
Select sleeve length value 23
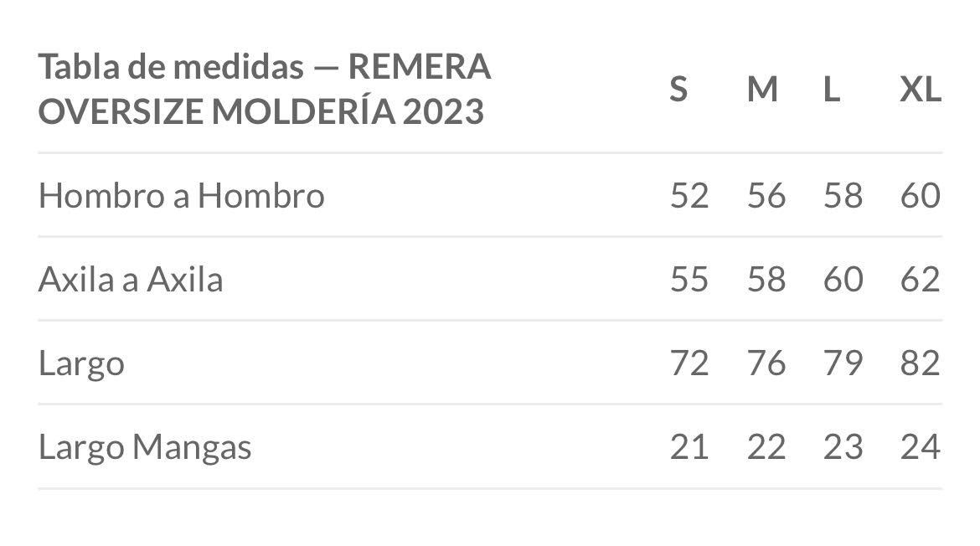click(x=843, y=446)
